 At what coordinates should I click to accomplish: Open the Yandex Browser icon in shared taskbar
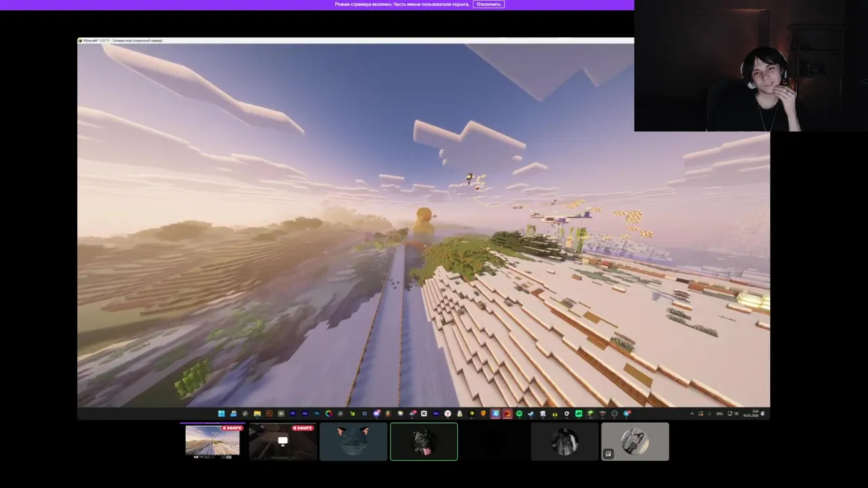[448, 413]
